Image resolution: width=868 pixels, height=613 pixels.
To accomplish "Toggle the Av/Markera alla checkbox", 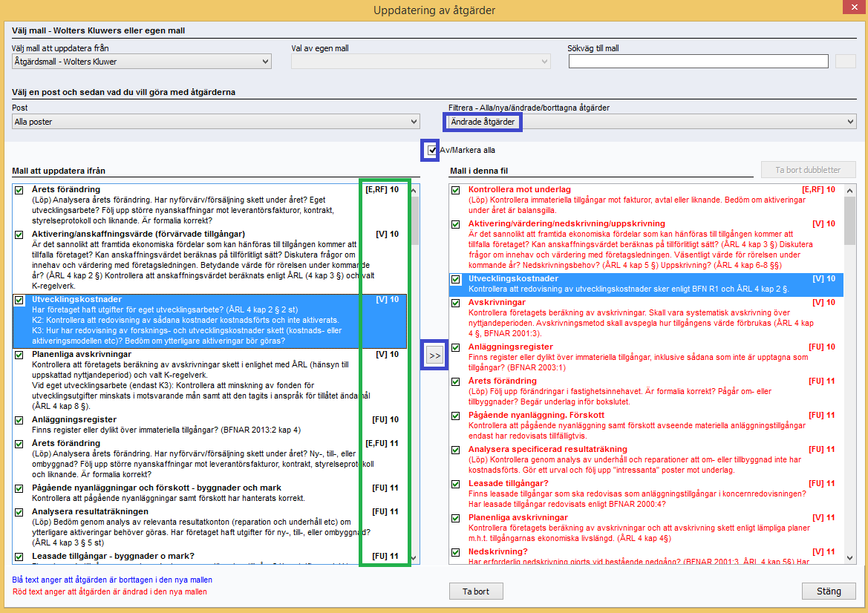I will pos(432,150).
